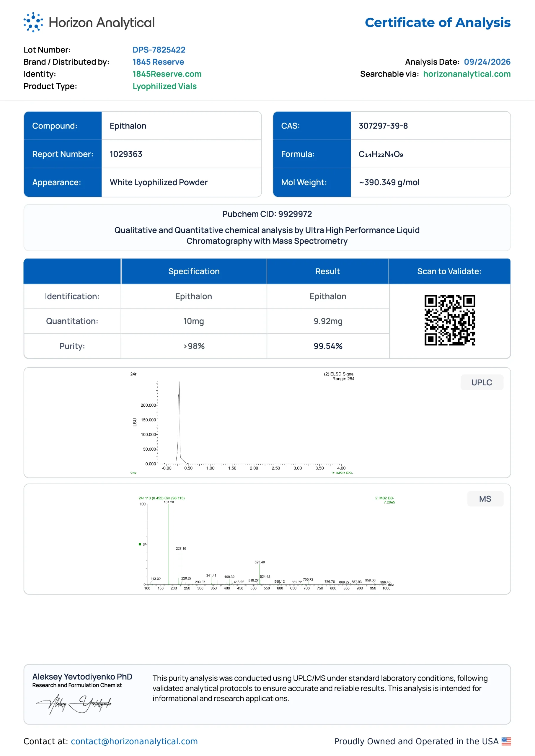Click the 10mg quantitation specification
This screenshot has width=535, height=756.
(x=194, y=321)
